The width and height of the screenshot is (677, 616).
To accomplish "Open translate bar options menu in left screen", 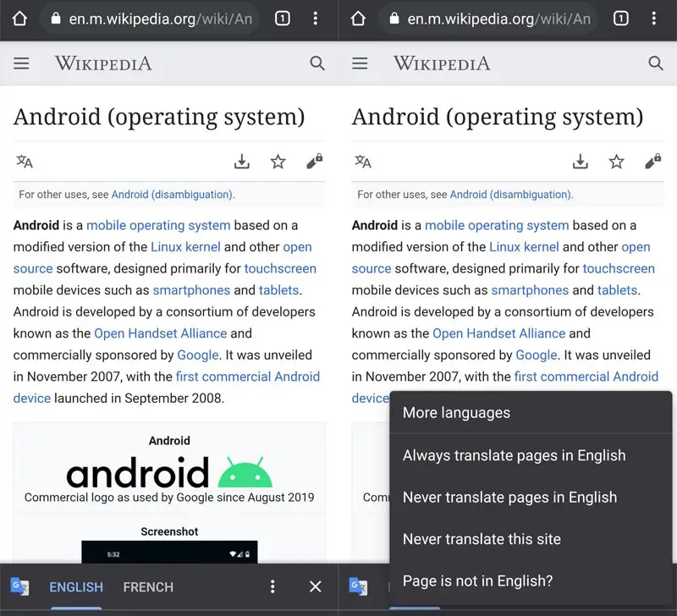I will click(272, 586).
